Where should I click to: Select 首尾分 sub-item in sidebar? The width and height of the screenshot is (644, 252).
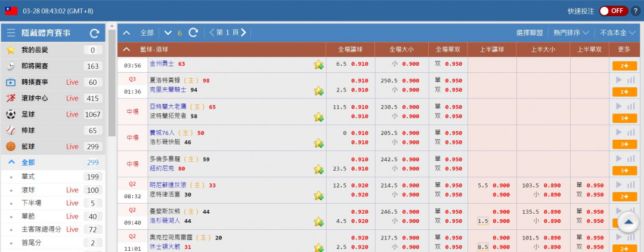pyautogui.click(x=52, y=242)
